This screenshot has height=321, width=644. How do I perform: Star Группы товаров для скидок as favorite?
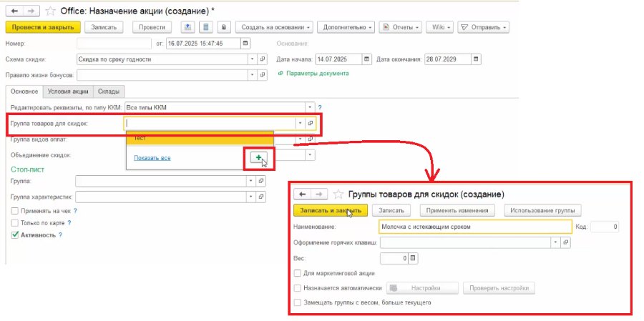[x=338, y=194]
